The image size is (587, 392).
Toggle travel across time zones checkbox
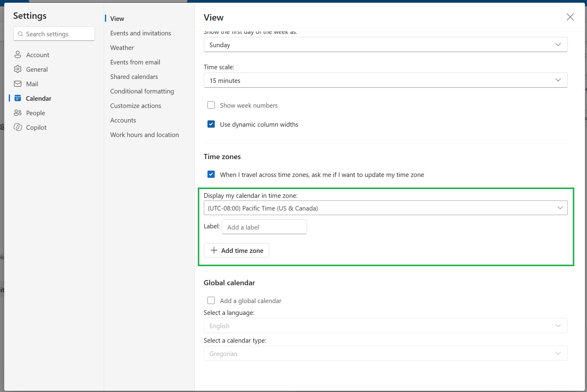click(211, 175)
